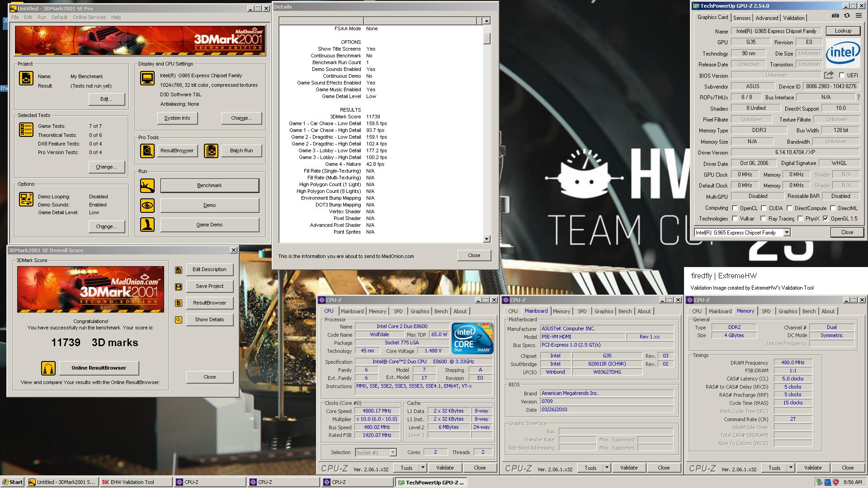Open SPD tab in the CPU-Z CPU window

click(x=398, y=311)
